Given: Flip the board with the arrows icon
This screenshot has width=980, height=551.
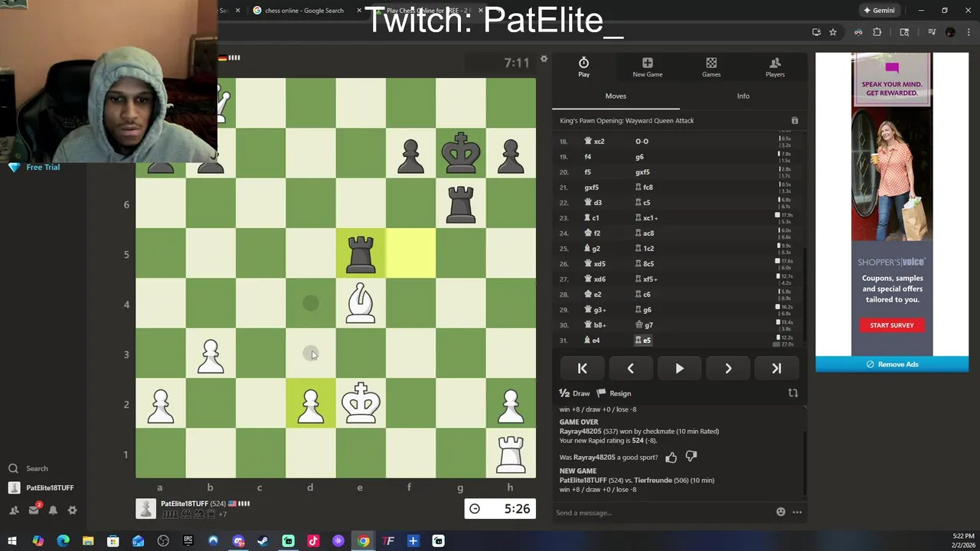Looking at the screenshot, I should click(793, 393).
